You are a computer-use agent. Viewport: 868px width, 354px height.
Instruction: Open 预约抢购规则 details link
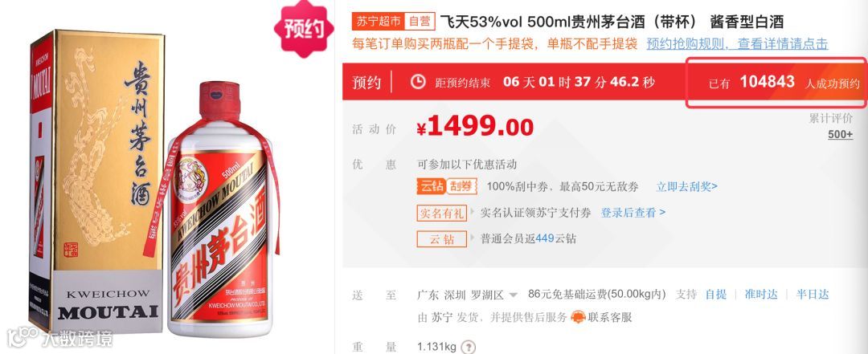[737, 43]
